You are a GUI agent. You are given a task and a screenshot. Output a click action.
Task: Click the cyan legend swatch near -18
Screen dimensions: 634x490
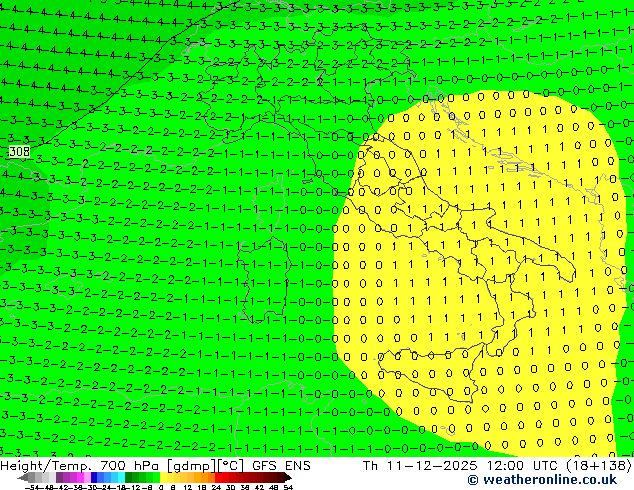121,477
